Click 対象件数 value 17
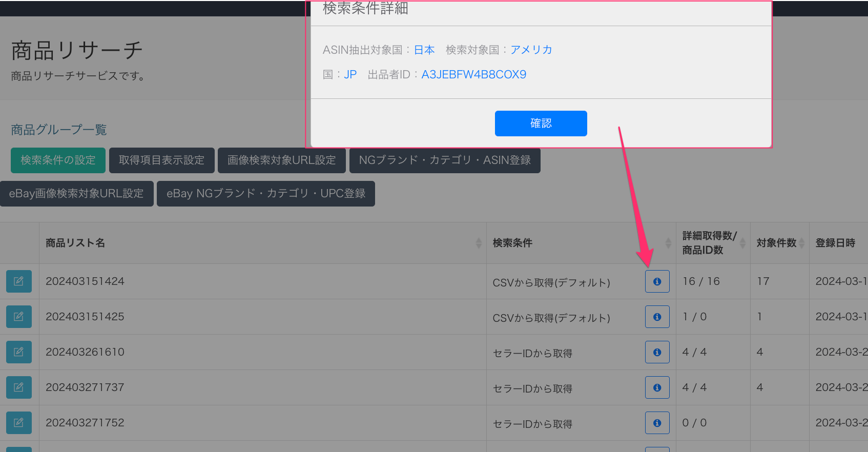This screenshot has width=868, height=452. click(763, 281)
